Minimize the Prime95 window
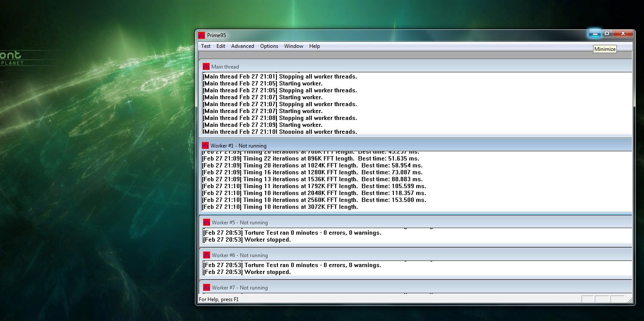 (x=595, y=34)
